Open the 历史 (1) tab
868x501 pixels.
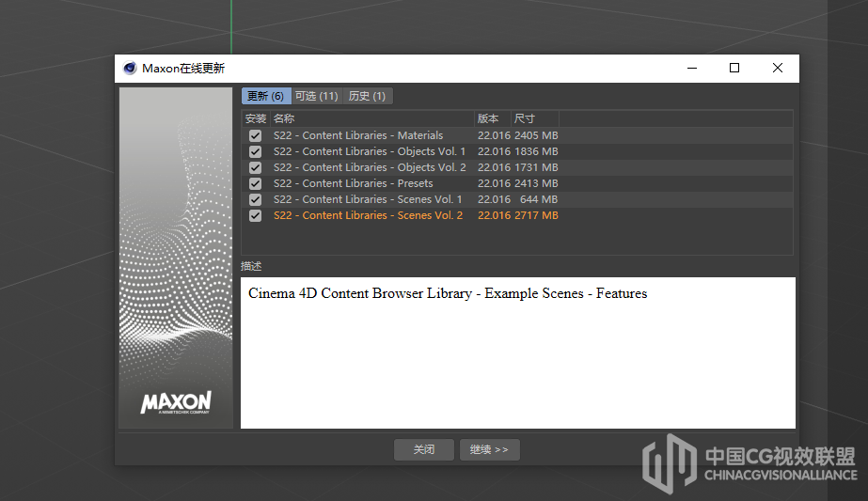pos(368,96)
